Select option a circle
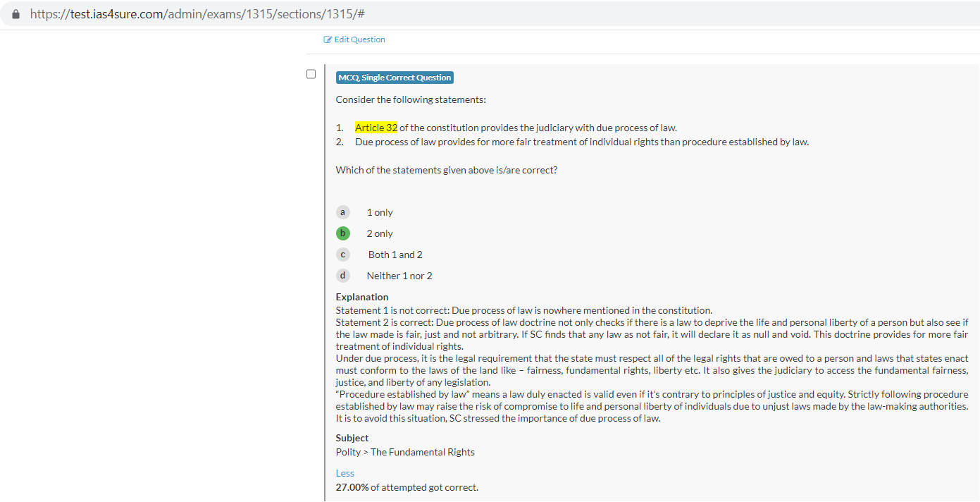 [343, 212]
